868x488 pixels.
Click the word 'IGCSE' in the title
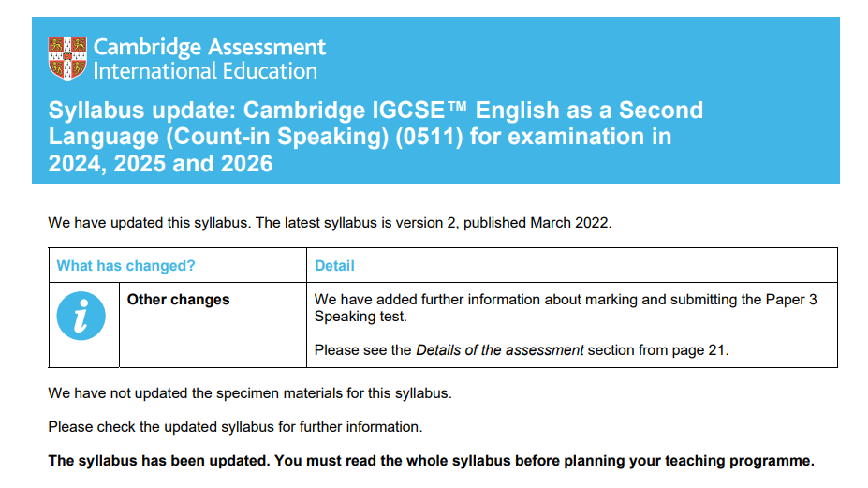[408, 111]
